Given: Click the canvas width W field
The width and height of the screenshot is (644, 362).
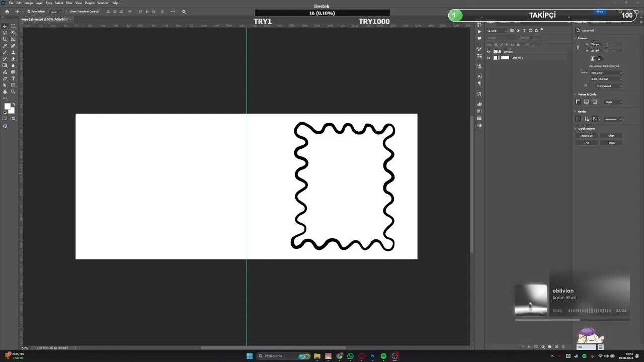Looking at the screenshot, I should point(595,44).
